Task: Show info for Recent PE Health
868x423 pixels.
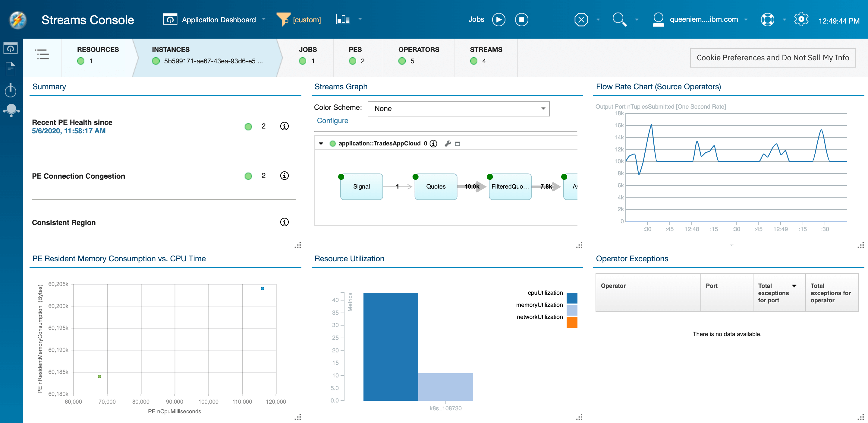Action: (x=285, y=126)
